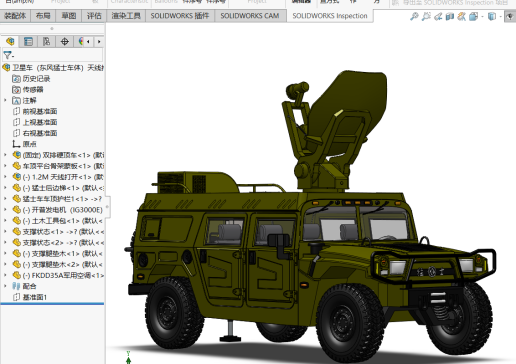Select the 猛士后边梯<1> part icon

16,188
